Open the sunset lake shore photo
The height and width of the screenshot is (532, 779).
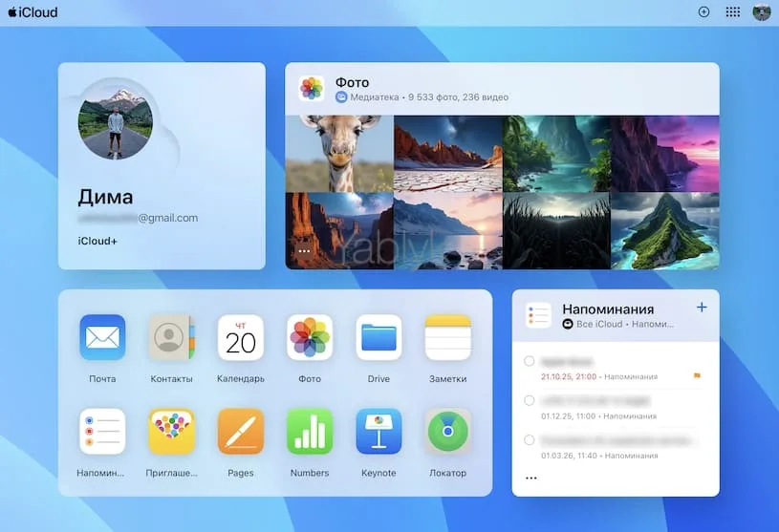(x=448, y=231)
